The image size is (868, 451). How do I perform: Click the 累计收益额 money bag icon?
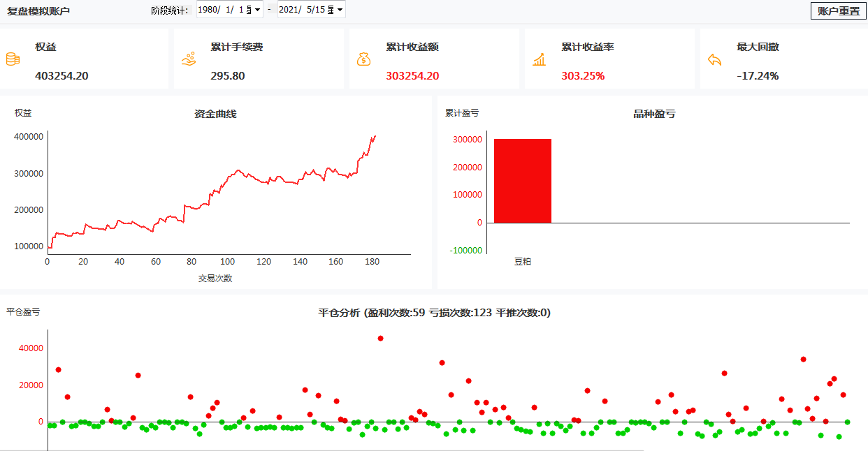(363, 59)
